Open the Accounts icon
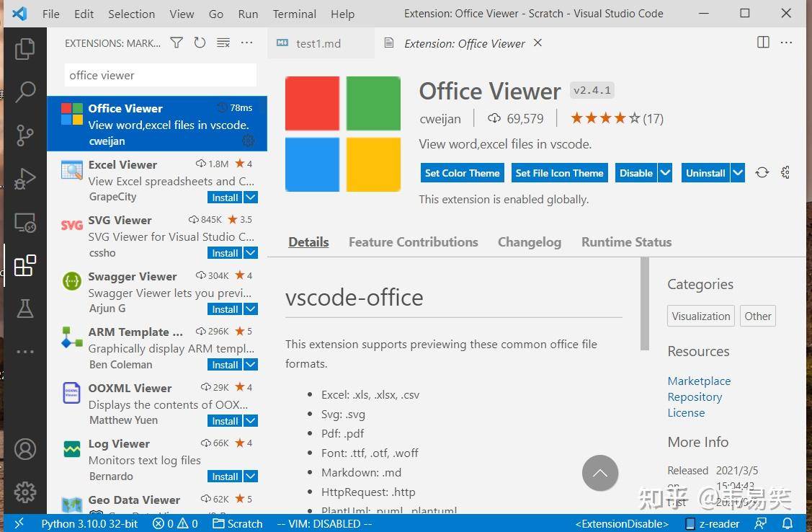Image resolution: width=812 pixels, height=532 pixels. 24,449
